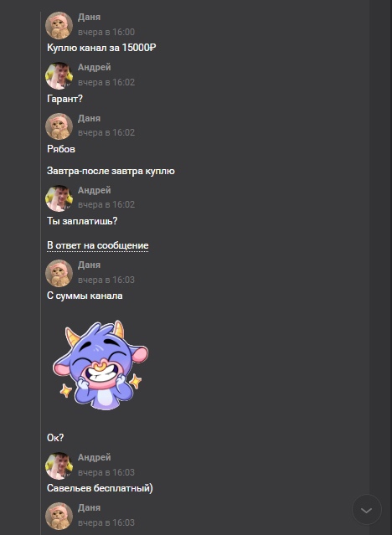Open Даня's avatar at the 16:00 message

[59, 26]
